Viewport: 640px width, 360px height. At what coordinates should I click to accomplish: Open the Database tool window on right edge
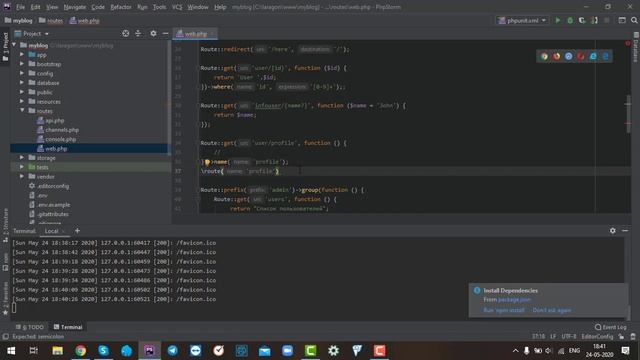pyautogui.click(x=636, y=47)
